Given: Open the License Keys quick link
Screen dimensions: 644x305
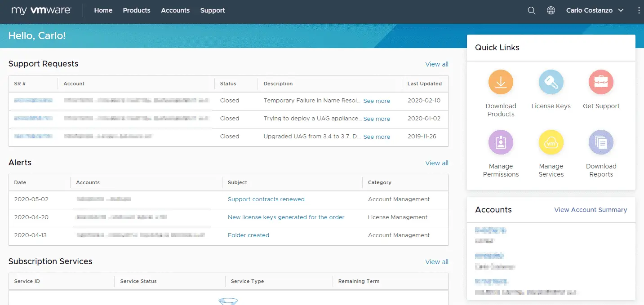Looking at the screenshot, I should point(551,82).
